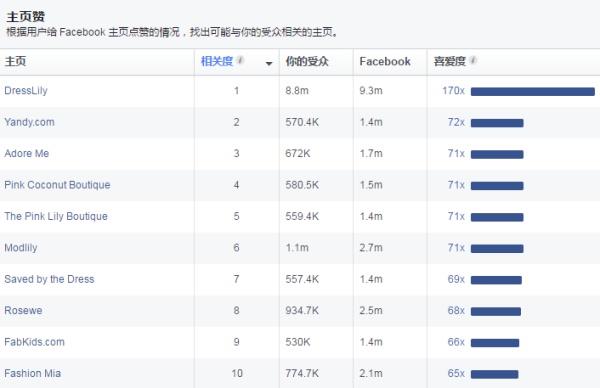Open The Pink Lily Boutique link
Screen dimensions: 600x388
coord(56,216)
